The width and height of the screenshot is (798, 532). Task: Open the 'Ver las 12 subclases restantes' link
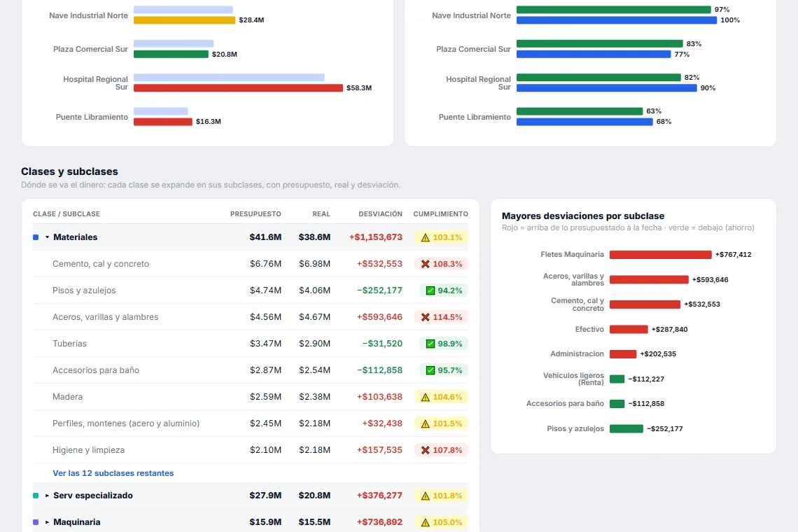(113, 473)
